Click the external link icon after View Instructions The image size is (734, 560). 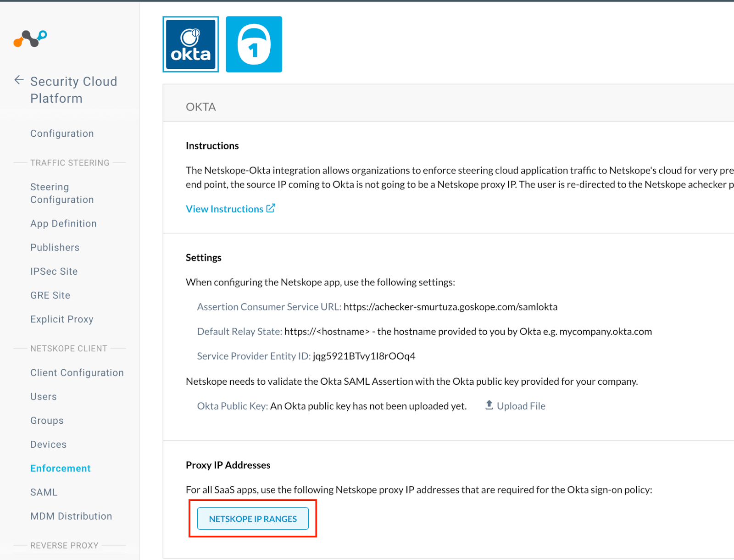point(271,208)
